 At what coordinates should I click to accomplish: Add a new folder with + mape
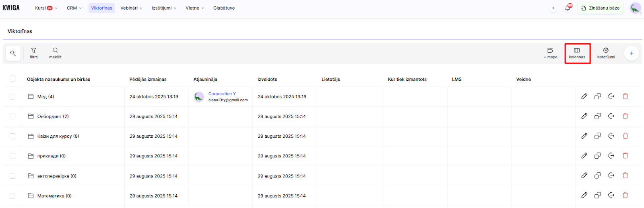click(550, 53)
